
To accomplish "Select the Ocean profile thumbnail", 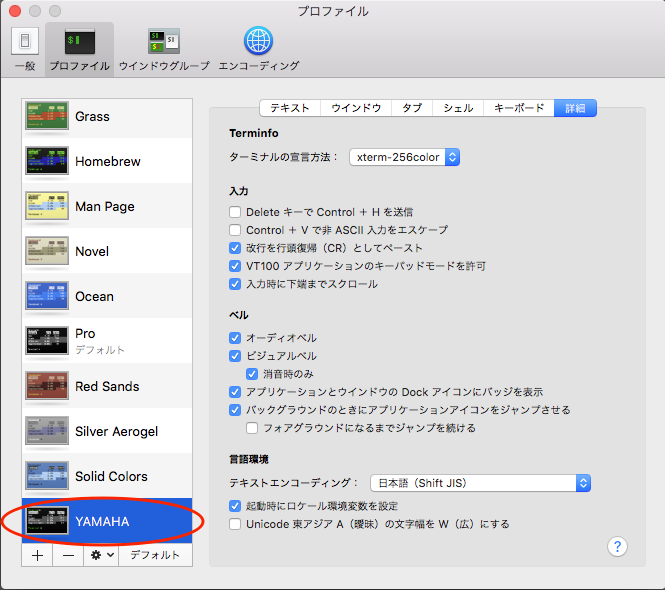I will 47,295.
